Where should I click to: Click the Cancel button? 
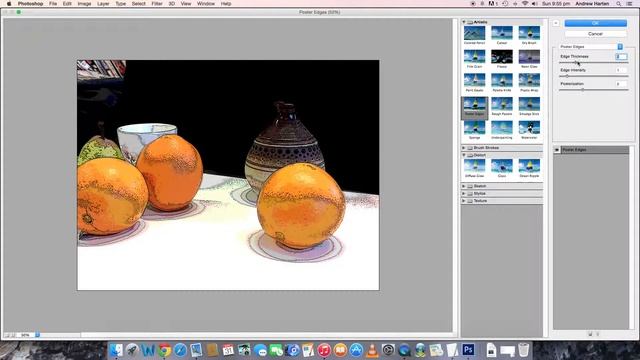tap(595, 34)
